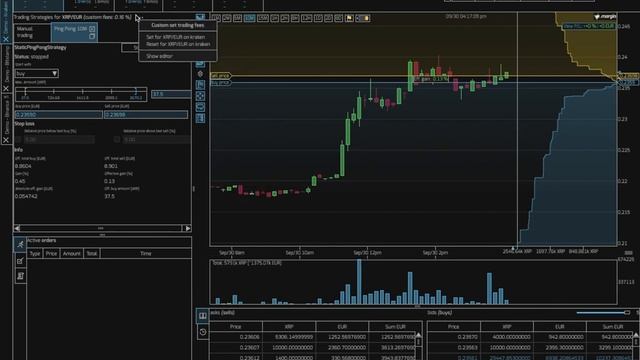Screen dimensions: 640x360
Task: Click the yellow flag chart toolbar icon
Action: [x=349, y=18]
